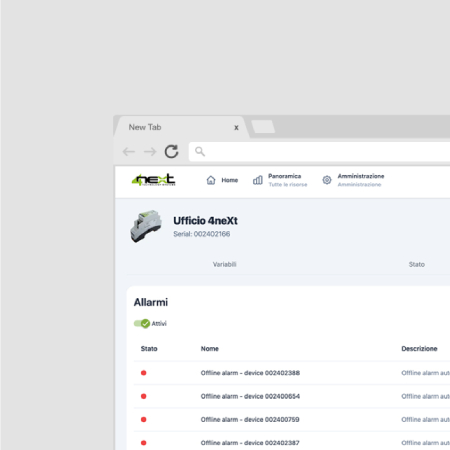Reload the page with refresh icon

pos(172,151)
